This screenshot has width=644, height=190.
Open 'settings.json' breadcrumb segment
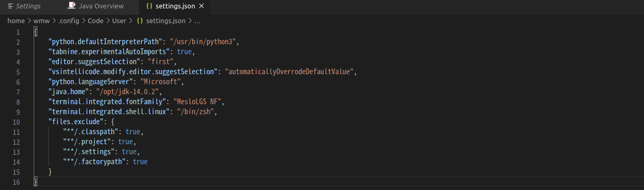point(165,21)
